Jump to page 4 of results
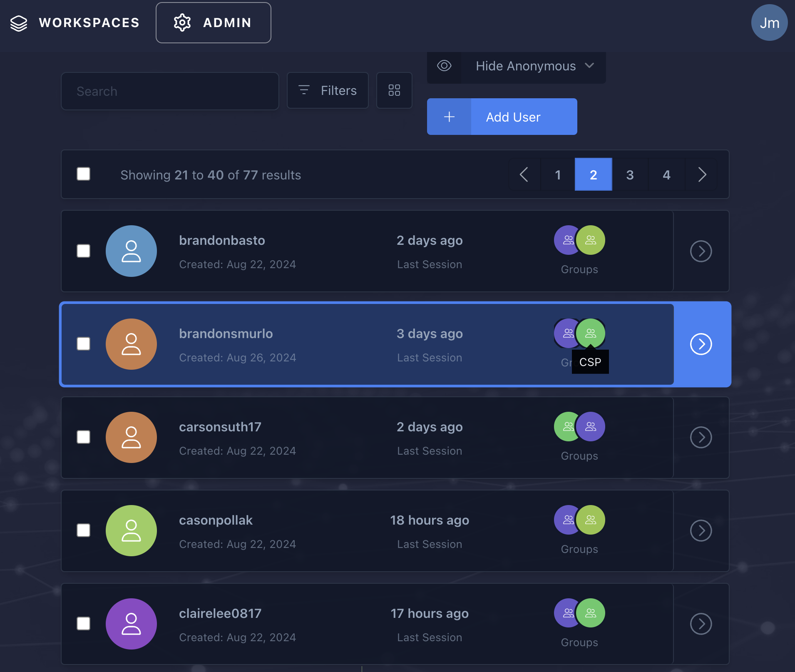Viewport: 795px width, 672px height. point(666,174)
